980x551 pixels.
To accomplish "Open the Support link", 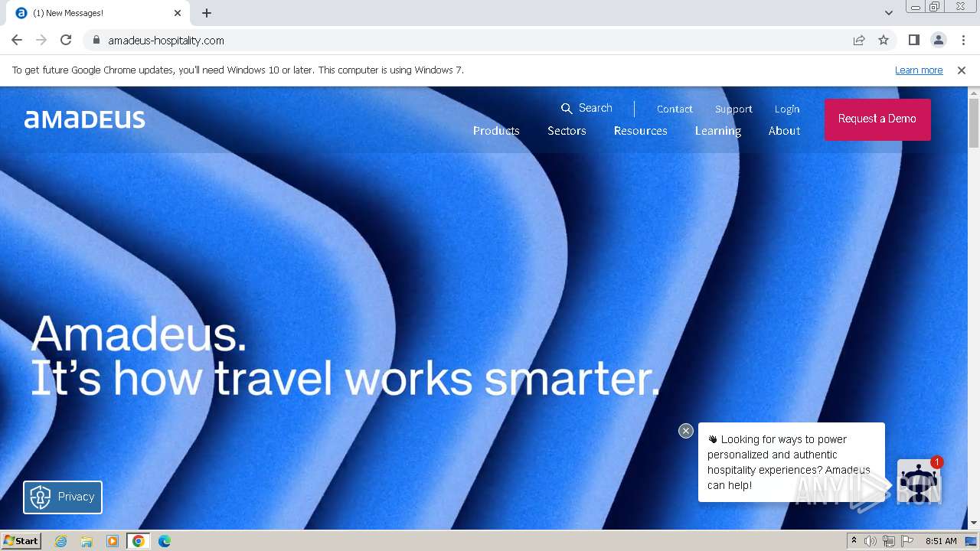I will 733,109.
